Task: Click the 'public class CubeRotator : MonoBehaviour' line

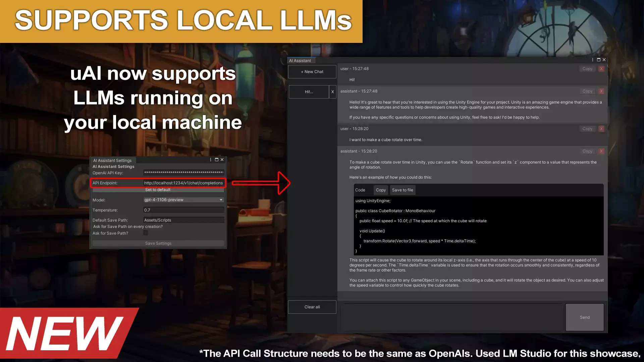Action: point(395,211)
